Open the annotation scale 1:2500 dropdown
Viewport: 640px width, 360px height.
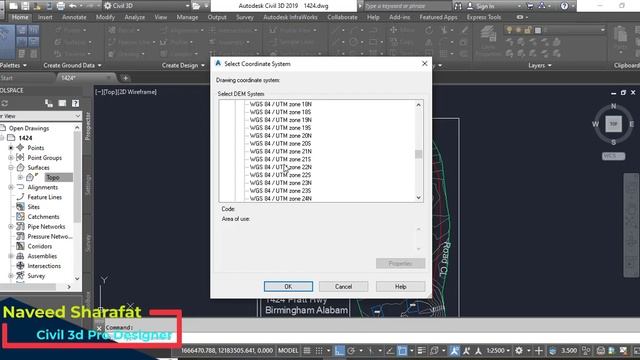point(498,351)
